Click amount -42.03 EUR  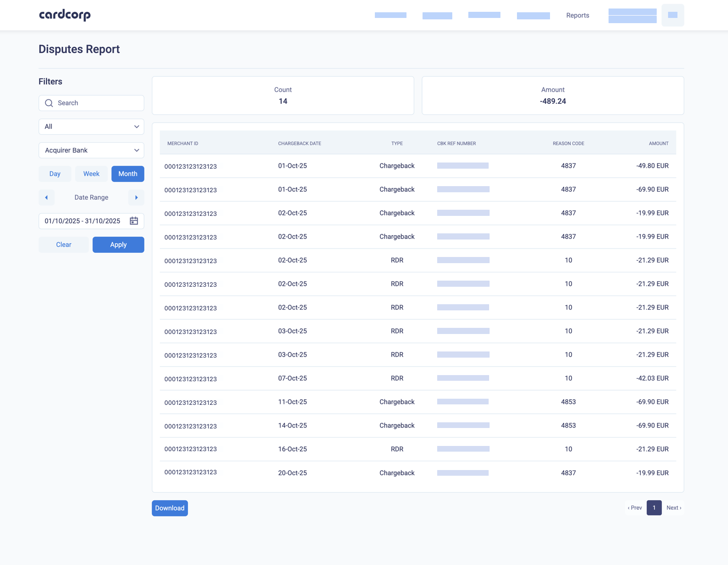coord(652,378)
